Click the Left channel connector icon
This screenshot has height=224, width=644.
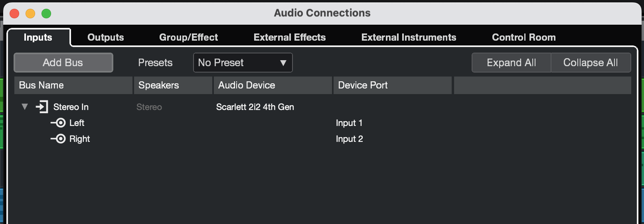[58, 123]
